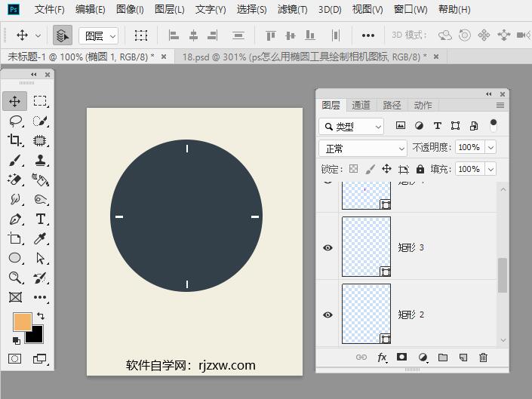
Task: Open Layers panel flyout menu
Action: pyautogui.click(x=500, y=106)
